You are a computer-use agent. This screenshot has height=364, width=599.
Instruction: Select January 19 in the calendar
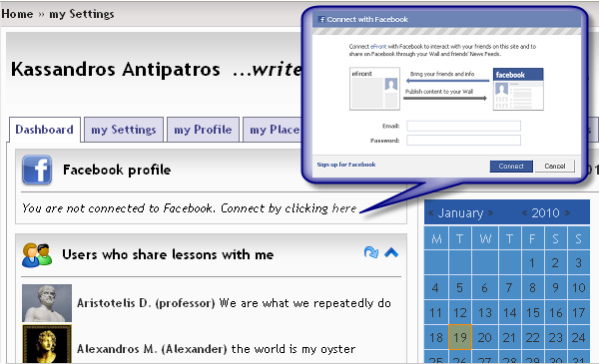coord(460,337)
